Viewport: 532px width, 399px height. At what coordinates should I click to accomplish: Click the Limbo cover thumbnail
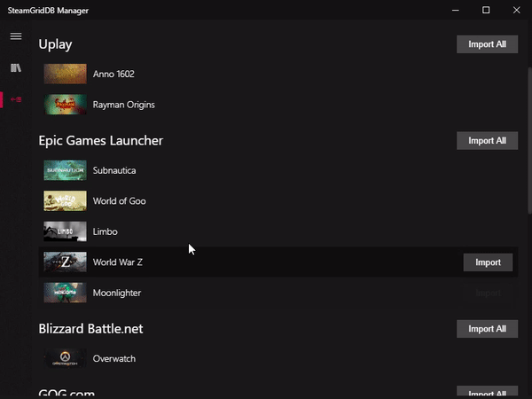pos(65,231)
